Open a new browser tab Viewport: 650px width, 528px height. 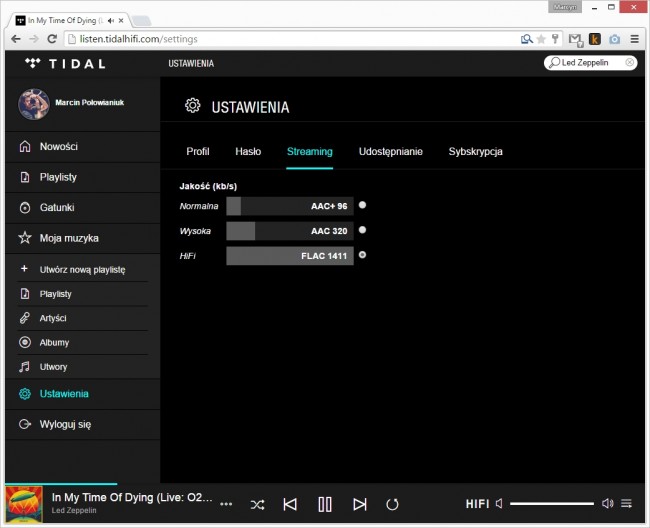point(142,21)
